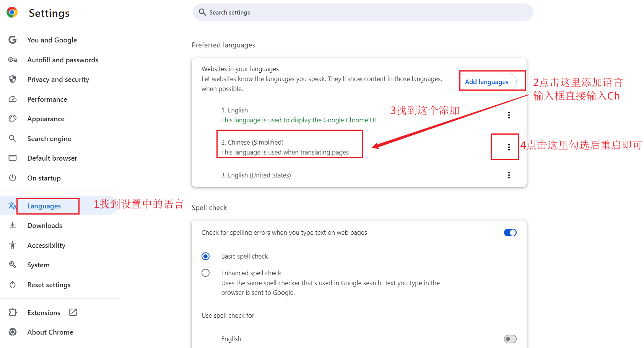
Task: Click 'This language is used when translating pages'
Action: [x=285, y=152]
